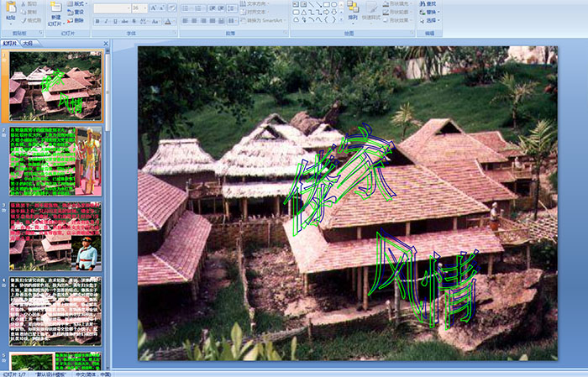The image size is (588, 377).
Task: Open the Columns dropdown
Action: coord(232,21)
